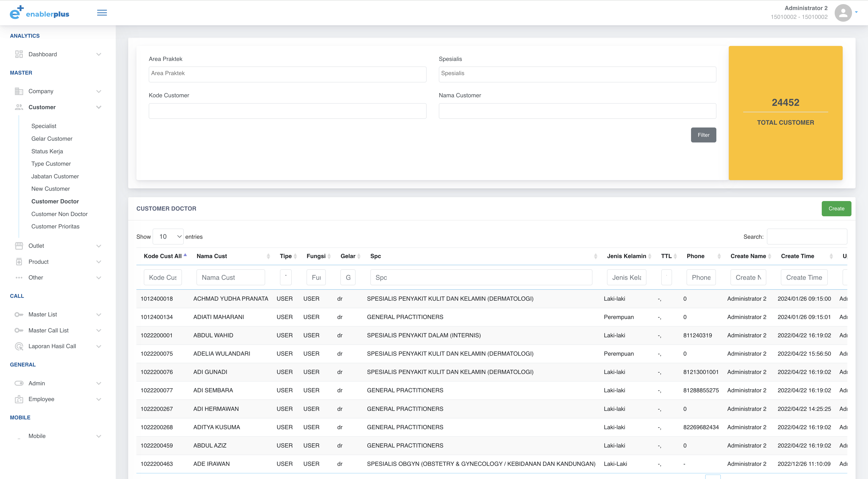
Task: Expand the Admin menu chevron
Action: point(99,383)
